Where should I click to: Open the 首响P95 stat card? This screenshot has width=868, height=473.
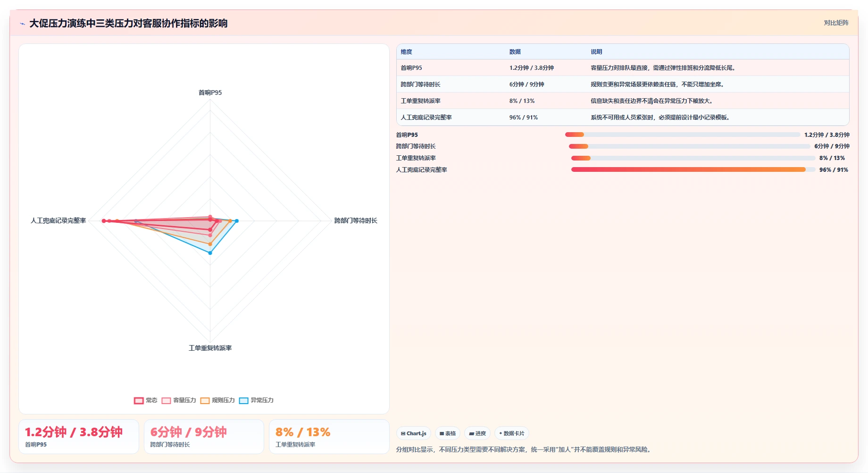[x=79, y=437]
